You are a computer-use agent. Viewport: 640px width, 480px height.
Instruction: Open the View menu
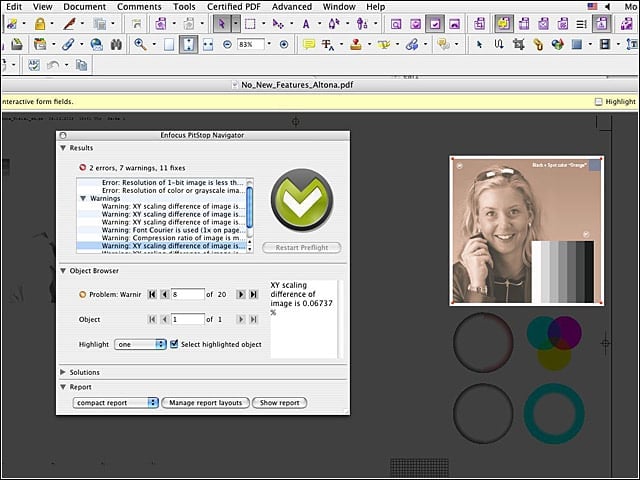point(42,7)
